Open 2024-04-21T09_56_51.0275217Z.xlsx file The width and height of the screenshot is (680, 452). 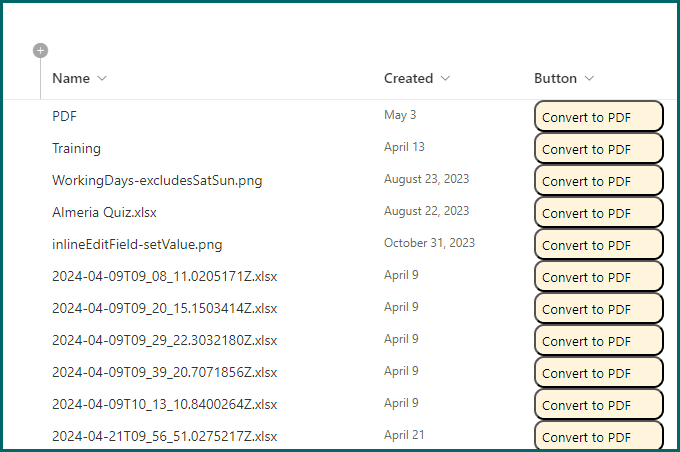[164, 436]
